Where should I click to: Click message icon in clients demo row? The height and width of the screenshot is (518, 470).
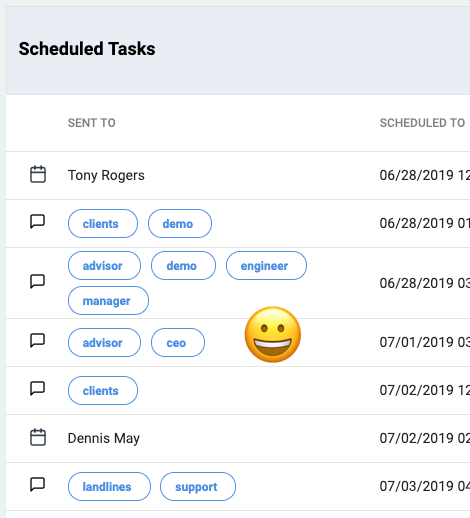point(38,222)
